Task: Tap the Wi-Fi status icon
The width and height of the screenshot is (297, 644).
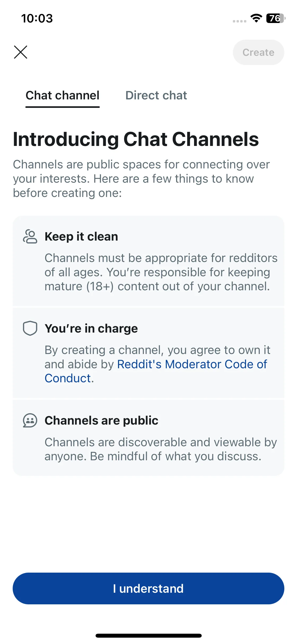Action: coord(256,18)
